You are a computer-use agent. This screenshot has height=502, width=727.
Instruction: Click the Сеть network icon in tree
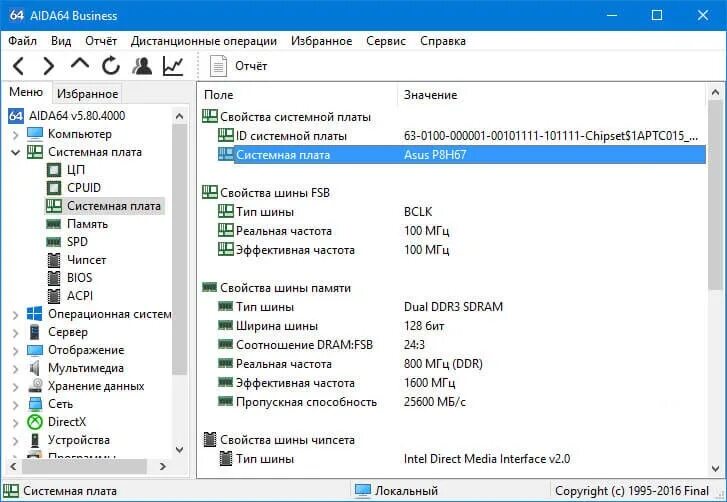[x=35, y=404]
